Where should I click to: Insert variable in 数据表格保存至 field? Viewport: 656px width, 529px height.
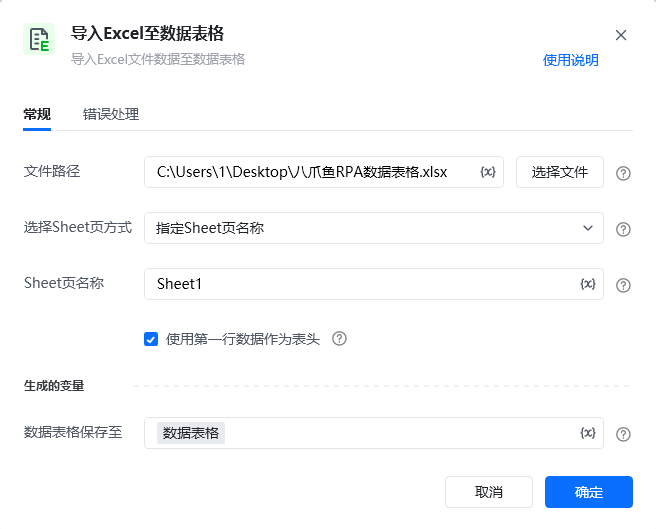point(588,433)
